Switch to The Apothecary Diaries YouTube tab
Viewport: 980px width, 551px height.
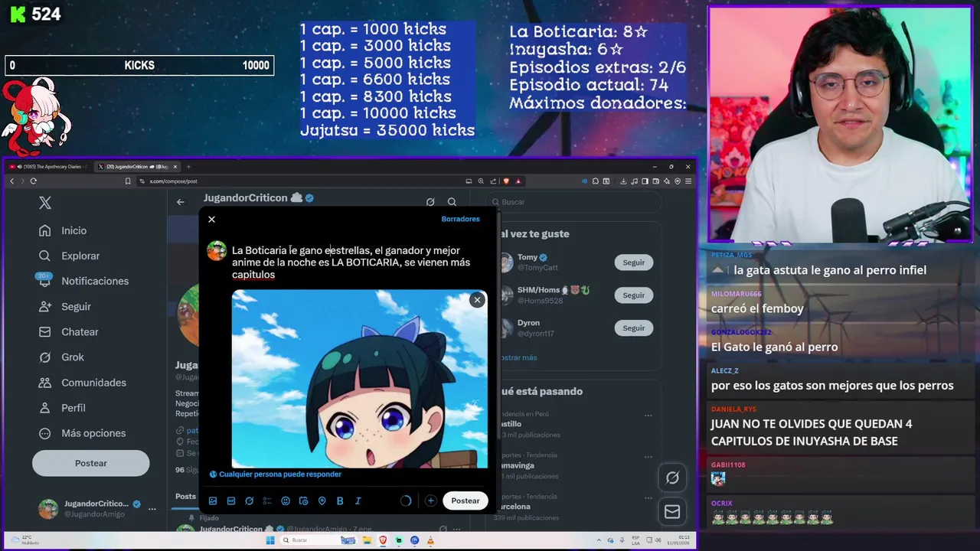[x=49, y=167]
